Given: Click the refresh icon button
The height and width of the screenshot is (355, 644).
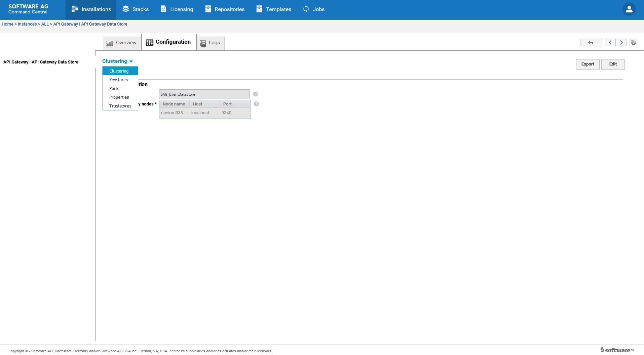Looking at the screenshot, I should (633, 43).
